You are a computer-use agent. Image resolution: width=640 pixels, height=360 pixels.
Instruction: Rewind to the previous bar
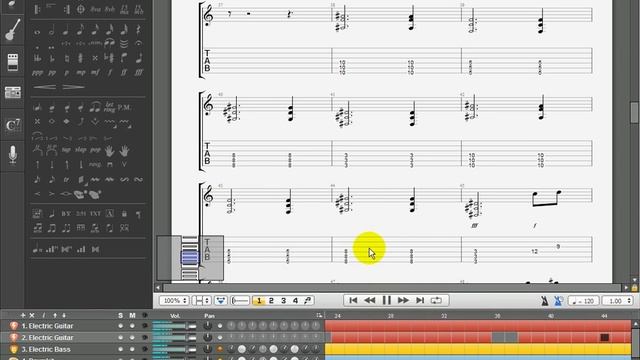pyautogui.click(x=370, y=300)
